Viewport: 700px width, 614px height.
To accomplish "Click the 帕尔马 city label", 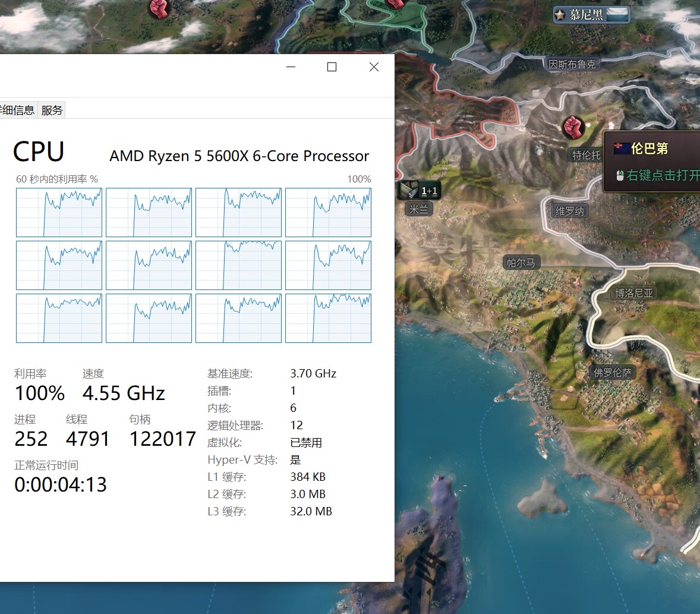I will pyautogui.click(x=521, y=263).
